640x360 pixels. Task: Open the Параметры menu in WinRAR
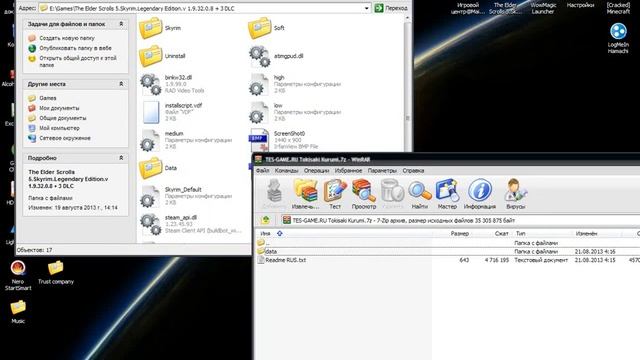(382, 171)
